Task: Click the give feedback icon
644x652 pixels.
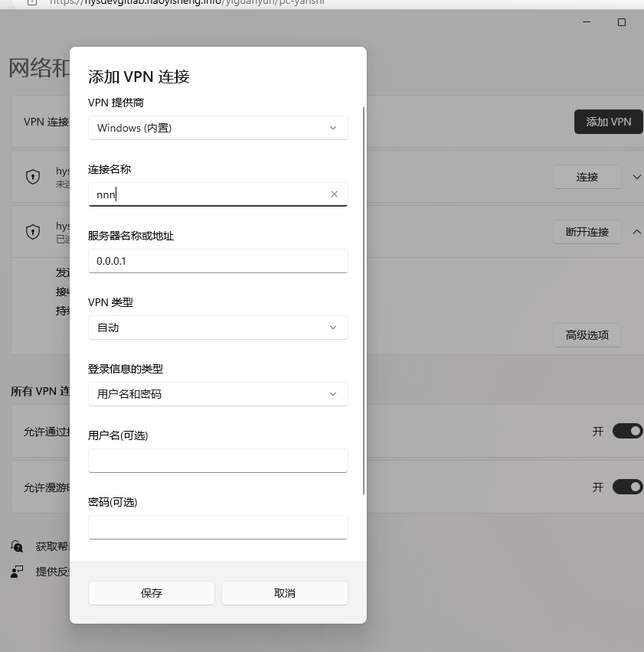Action: pyautogui.click(x=17, y=572)
